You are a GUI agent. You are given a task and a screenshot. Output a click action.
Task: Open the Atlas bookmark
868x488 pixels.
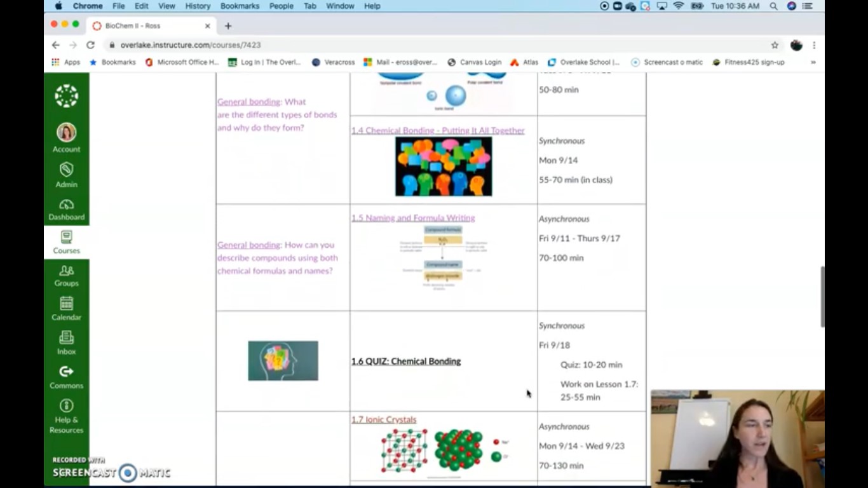(524, 62)
